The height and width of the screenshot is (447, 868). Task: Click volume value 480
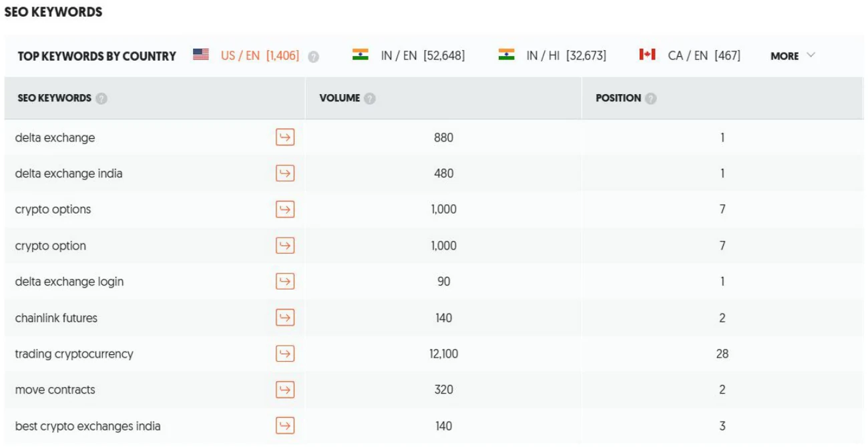point(443,173)
